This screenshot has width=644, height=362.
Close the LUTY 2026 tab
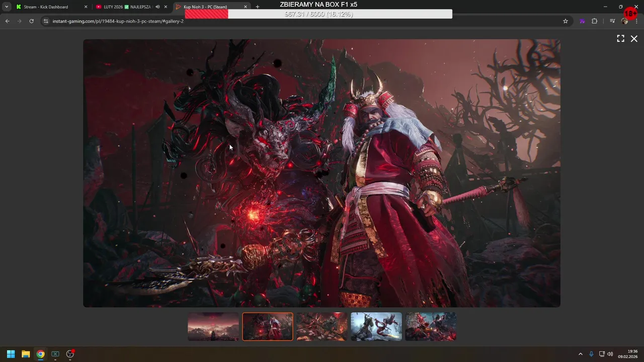pyautogui.click(x=166, y=7)
